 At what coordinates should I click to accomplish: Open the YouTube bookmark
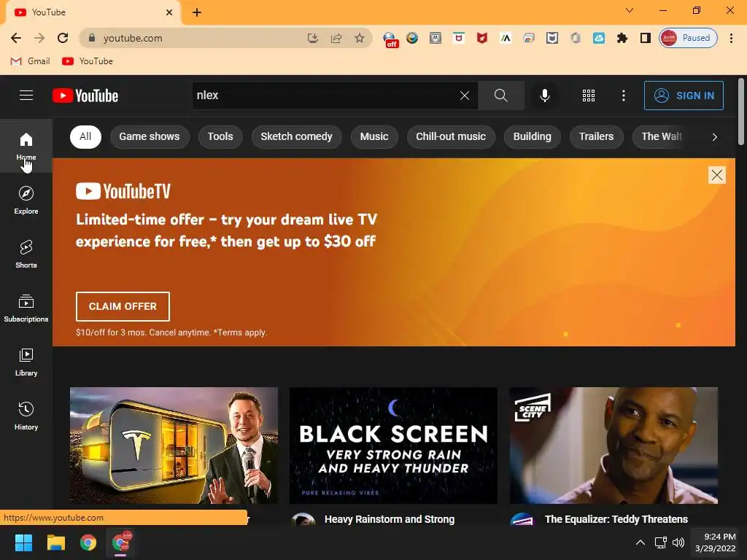click(x=88, y=61)
